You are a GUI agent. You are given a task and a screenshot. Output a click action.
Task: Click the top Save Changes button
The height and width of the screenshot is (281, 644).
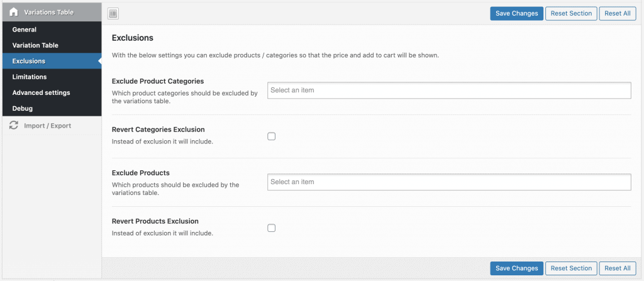[516, 14]
